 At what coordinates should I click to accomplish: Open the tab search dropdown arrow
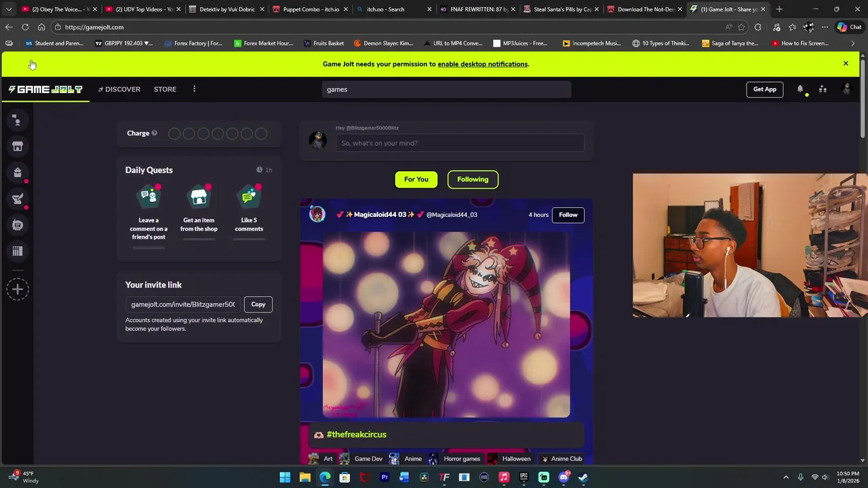9,9
